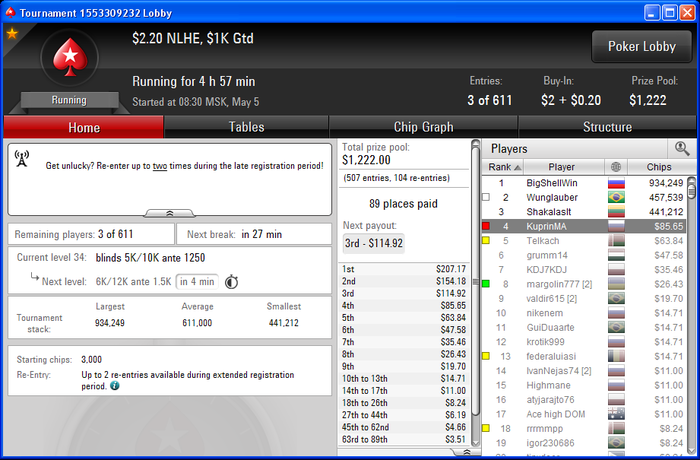Select player Highmane name

pos(548,385)
